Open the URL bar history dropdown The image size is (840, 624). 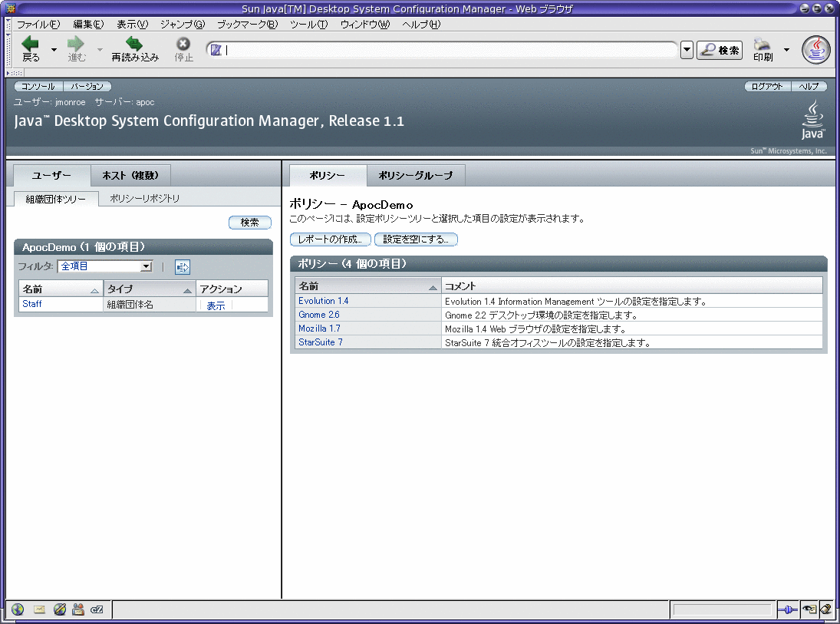687,50
